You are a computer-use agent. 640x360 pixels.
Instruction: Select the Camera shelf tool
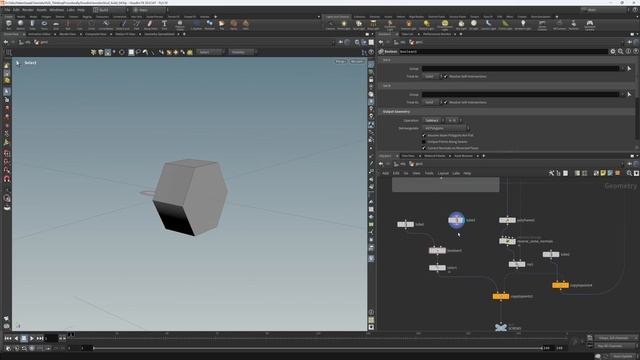[x=330, y=24]
